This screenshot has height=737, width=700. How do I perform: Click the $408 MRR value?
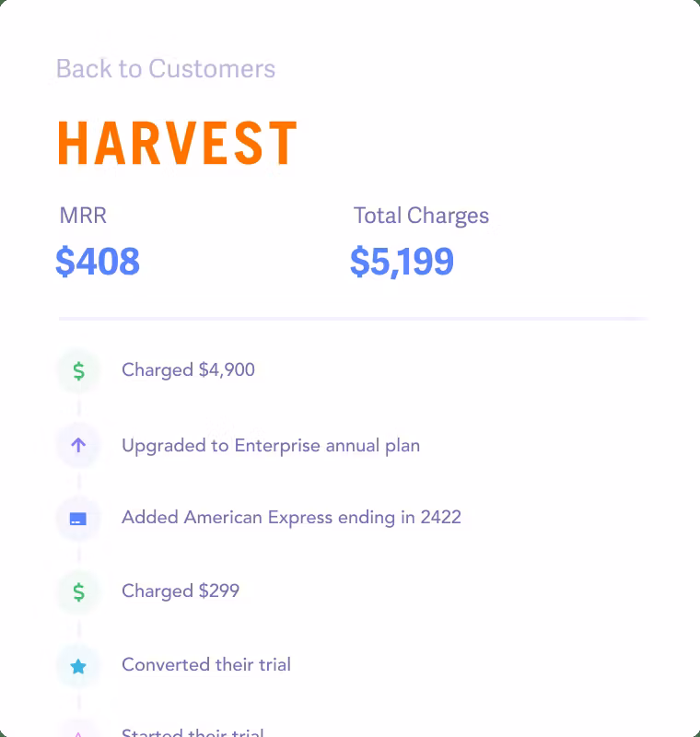(x=98, y=262)
